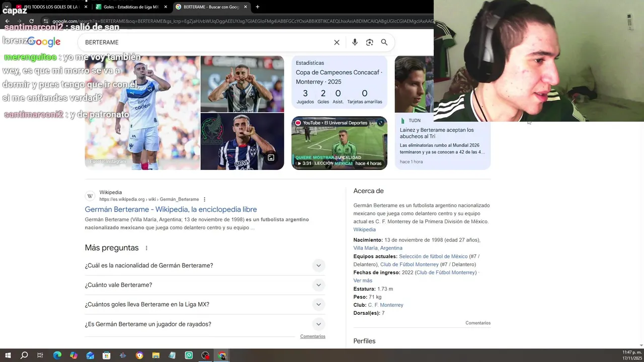The height and width of the screenshot is (362, 644).
Task: Click the magnifying glass search button
Action: coord(384,42)
